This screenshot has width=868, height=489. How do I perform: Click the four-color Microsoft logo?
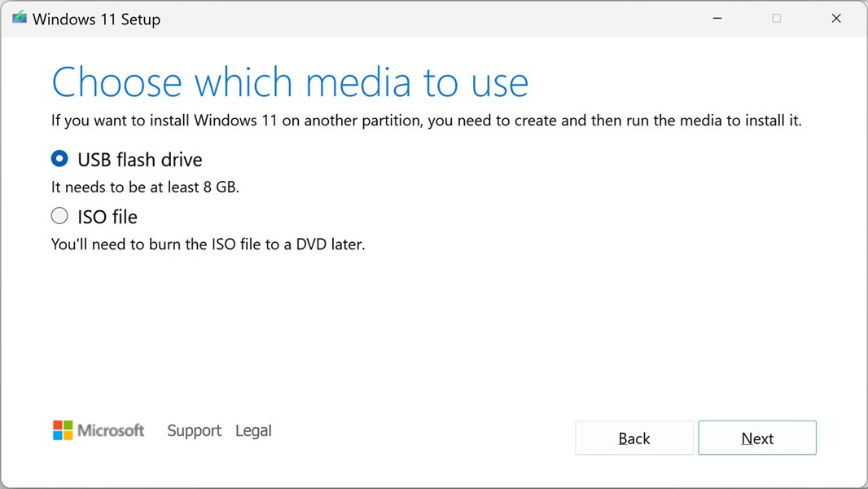click(63, 430)
